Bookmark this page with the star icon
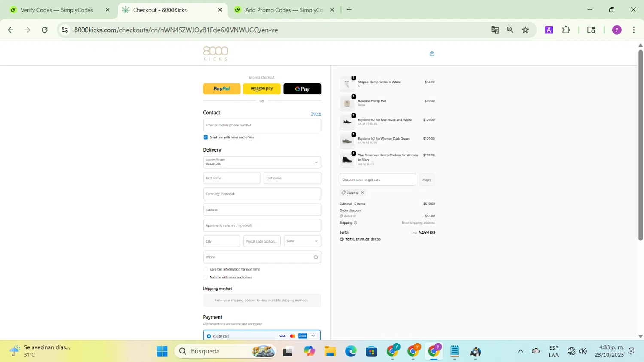Image resolution: width=644 pixels, height=362 pixels. click(526, 30)
